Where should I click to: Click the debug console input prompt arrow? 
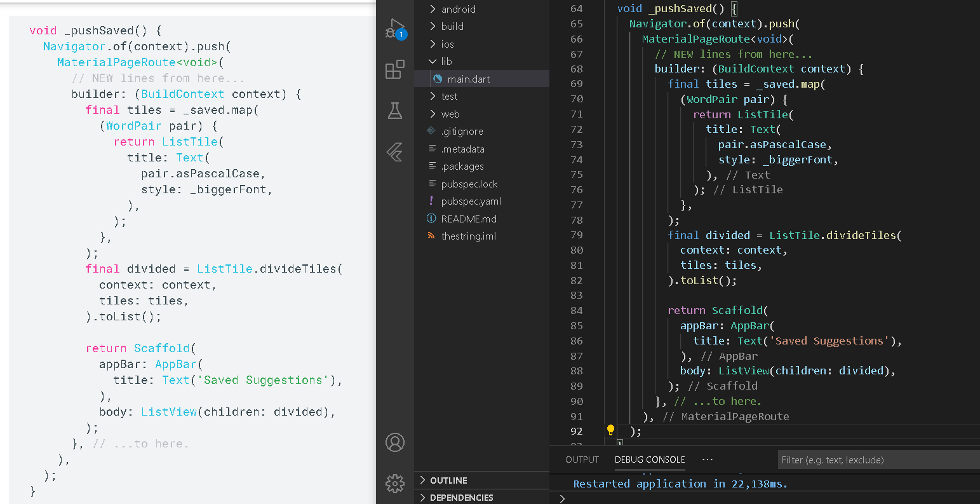(562, 499)
